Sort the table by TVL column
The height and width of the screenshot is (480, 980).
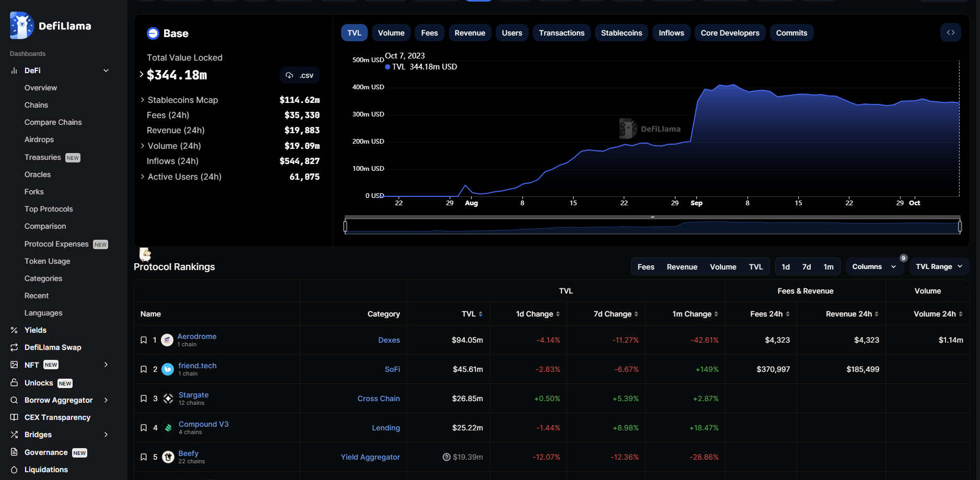[x=472, y=314]
